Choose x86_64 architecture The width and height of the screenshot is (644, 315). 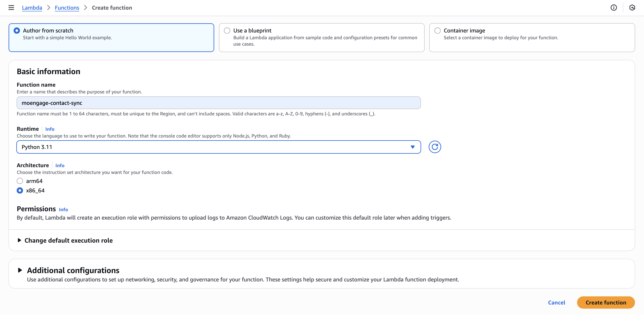coord(20,190)
